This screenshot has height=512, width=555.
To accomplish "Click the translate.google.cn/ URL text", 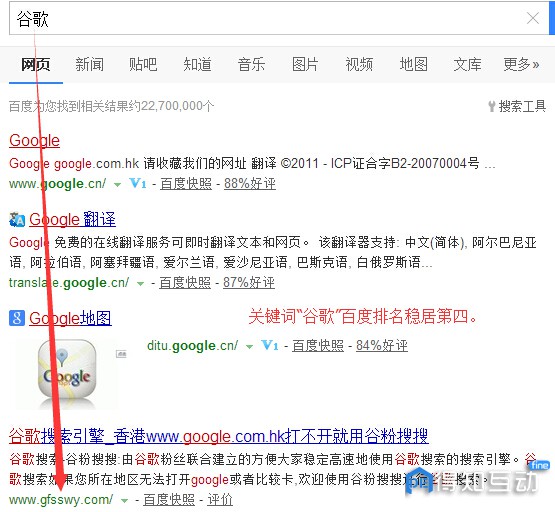I will coord(69,283).
